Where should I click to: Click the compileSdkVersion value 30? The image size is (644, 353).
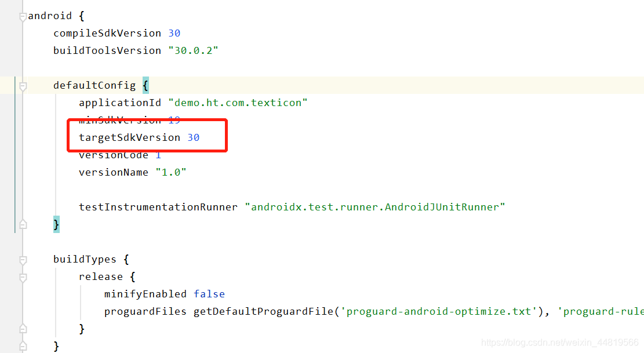click(x=174, y=33)
